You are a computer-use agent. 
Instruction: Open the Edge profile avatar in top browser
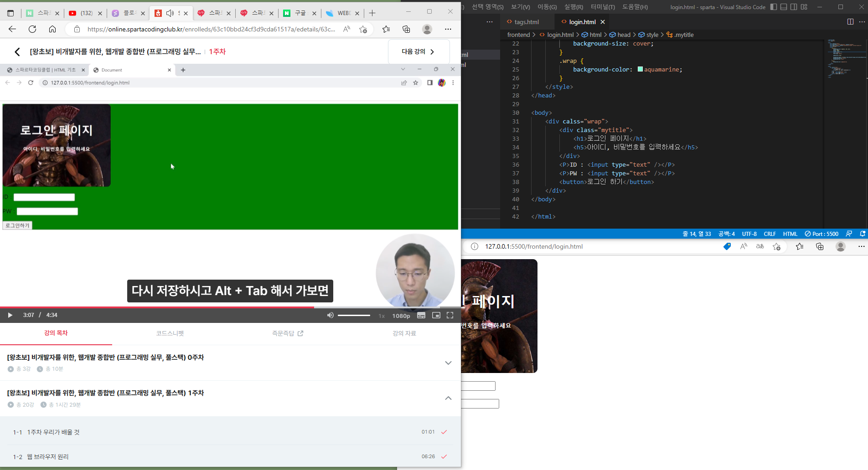click(x=427, y=29)
